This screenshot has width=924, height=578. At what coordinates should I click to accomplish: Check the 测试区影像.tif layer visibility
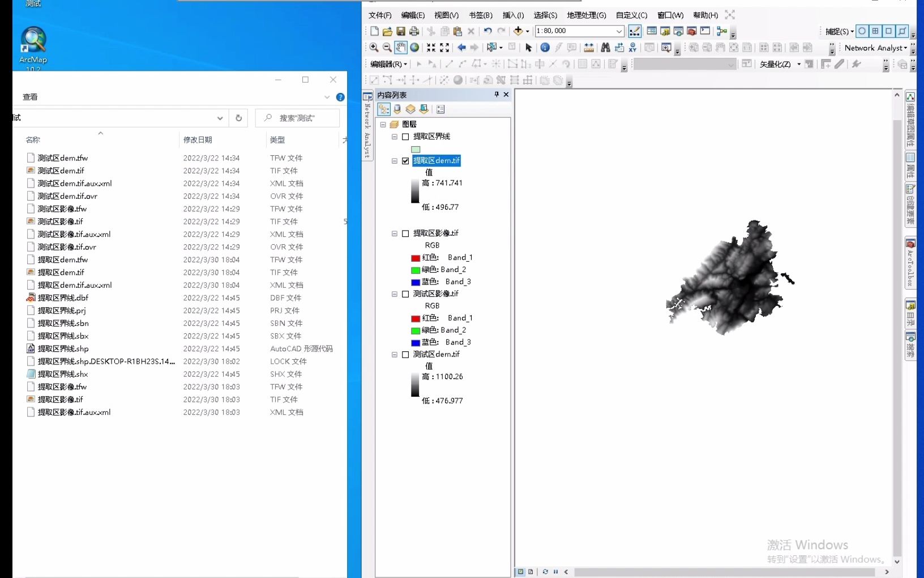click(405, 294)
